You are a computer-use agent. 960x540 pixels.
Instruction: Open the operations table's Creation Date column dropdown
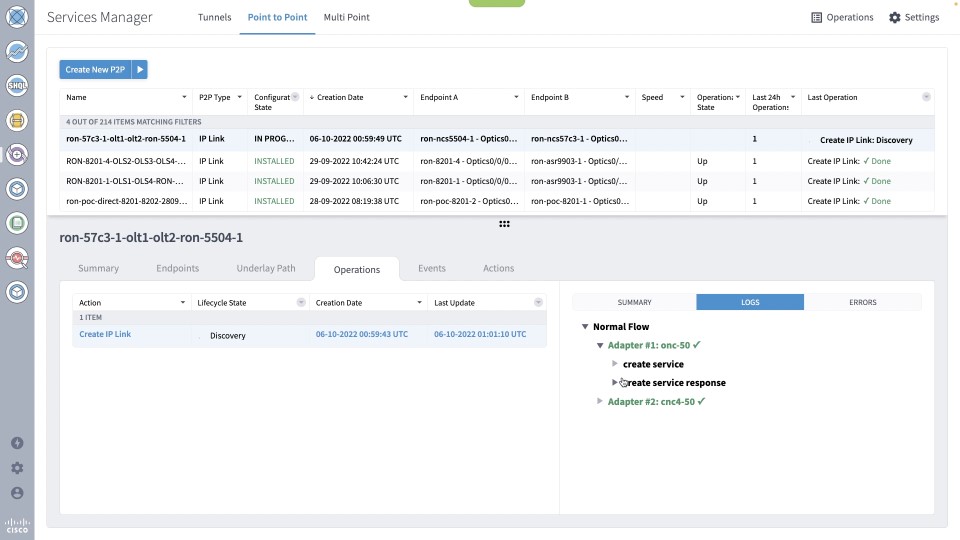pos(419,302)
